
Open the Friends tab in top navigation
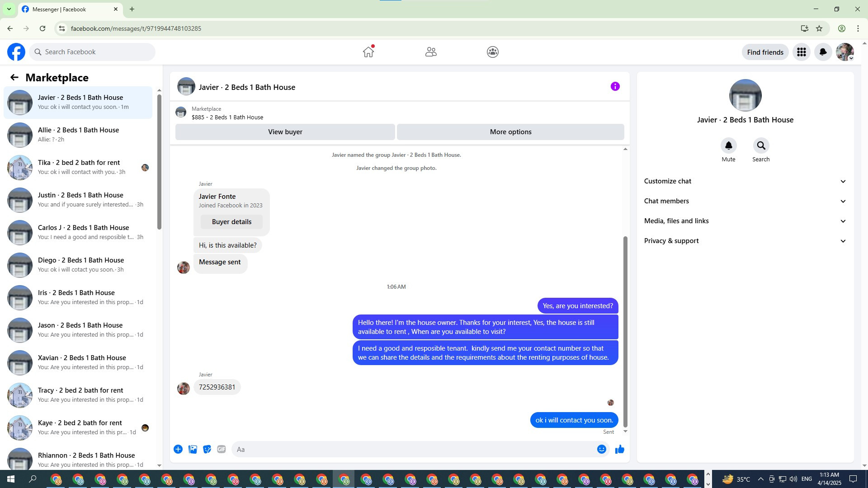coord(431,52)
